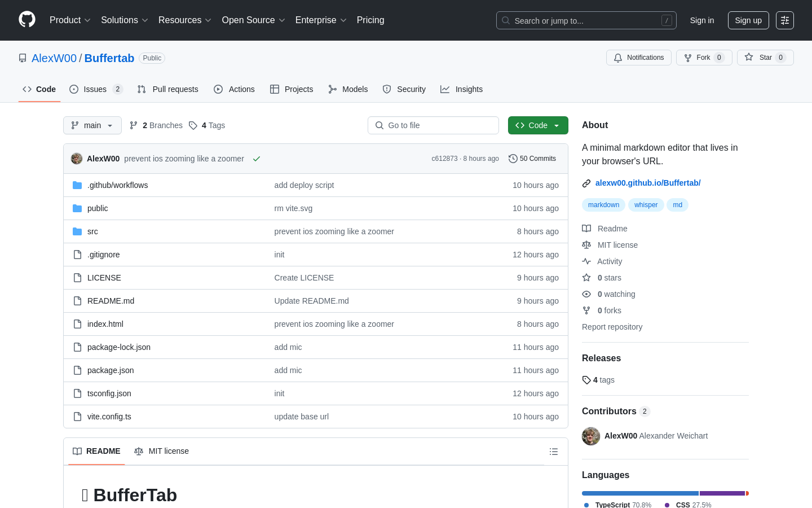Click the tag icon beside 4 tags in Releases
The image size is (812, 508).
click(586, 380)
